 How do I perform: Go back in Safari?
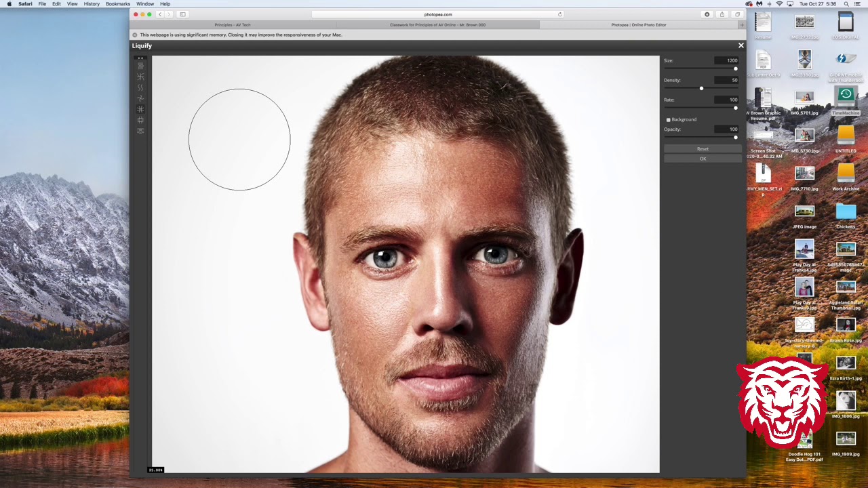(160, 14)
